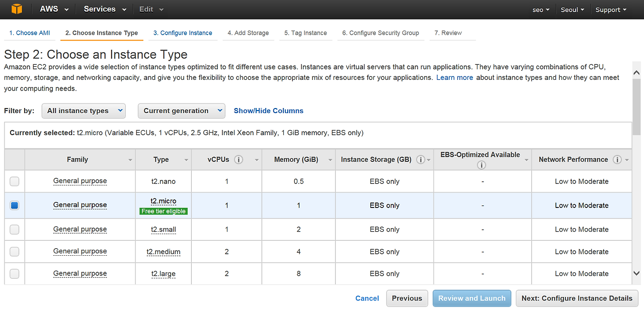Select the 2. Choose Instance Type tab

[x=102, y=33]
